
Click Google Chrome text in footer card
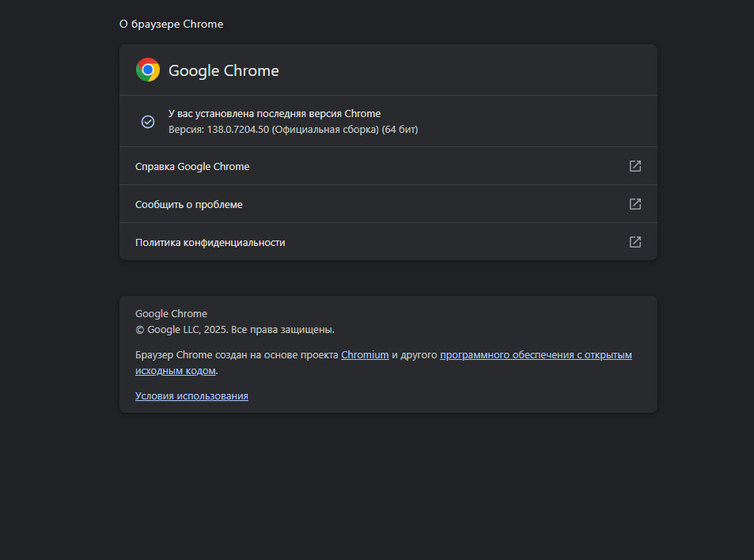point(171,314)
